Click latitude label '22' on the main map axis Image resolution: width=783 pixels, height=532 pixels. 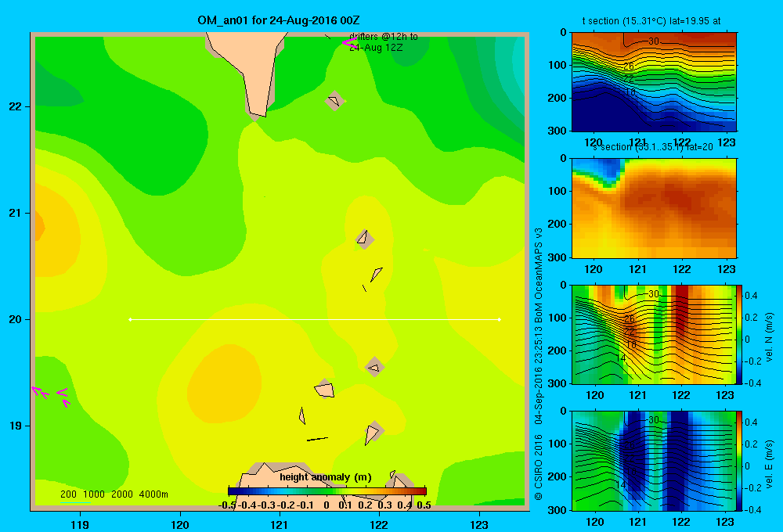point(15,106)
